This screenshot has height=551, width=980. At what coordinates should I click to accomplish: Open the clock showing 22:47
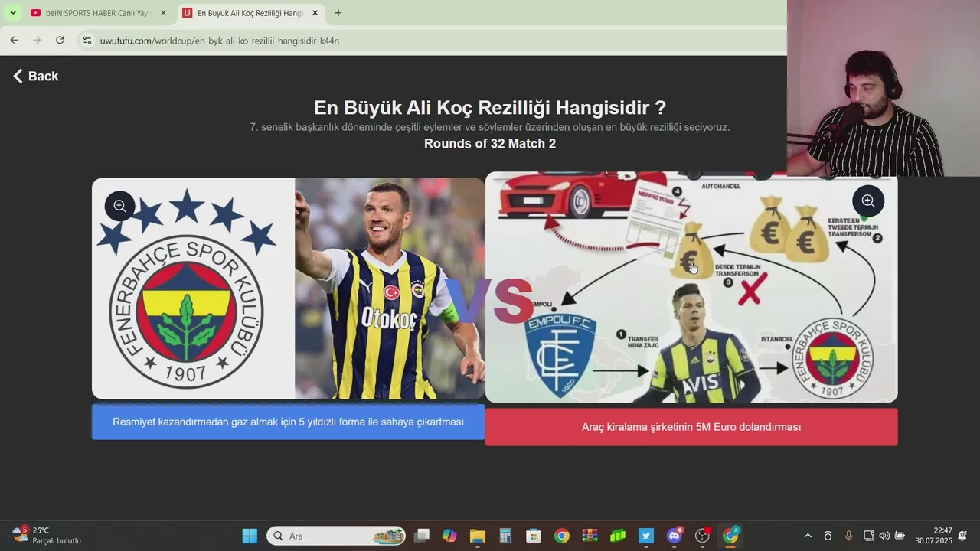[934, 536]
